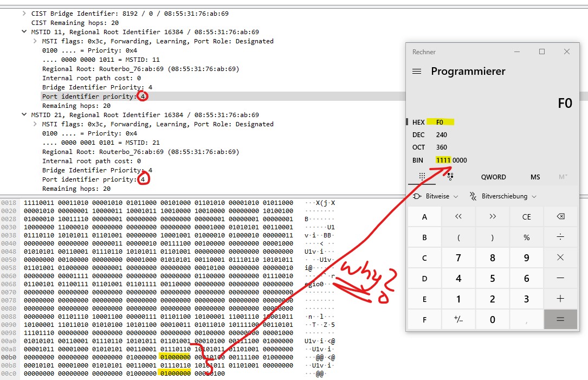The width and height of the screenshot is (588, 380).
Task: Open the calculator hamburger navigation menu
Action: tap(417, 71)
